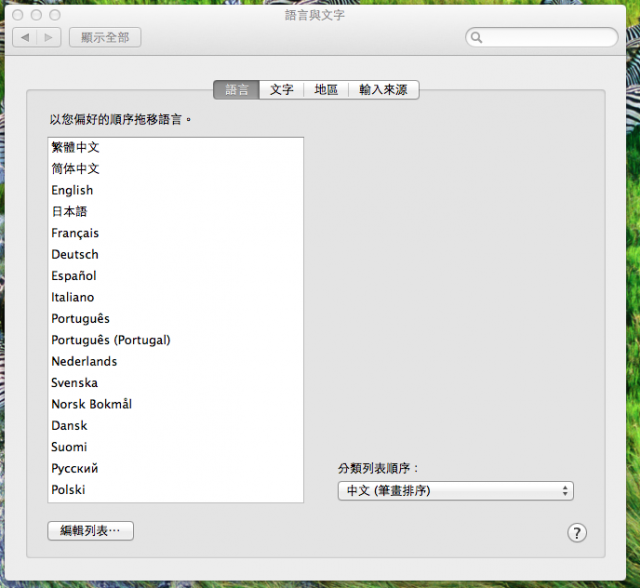Click the back navigation arrow
The width and height of the screenshot is (640, 588).
coord(25,38)
